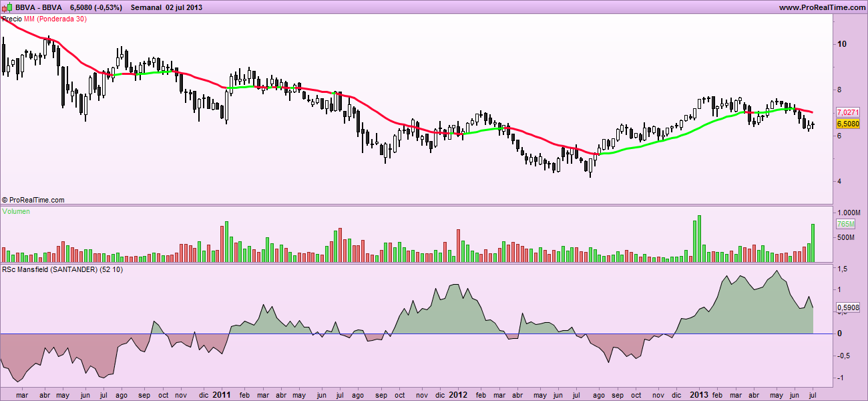This screenshot has width=868, height=401.
Task: Click price axis label 4
Action: point(839,181)
